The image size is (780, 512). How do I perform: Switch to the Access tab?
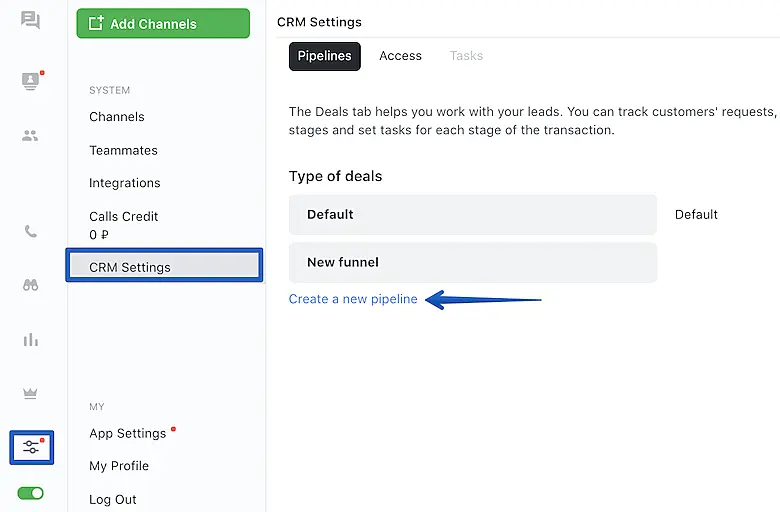pyautogui.click(x=400, y=56)
